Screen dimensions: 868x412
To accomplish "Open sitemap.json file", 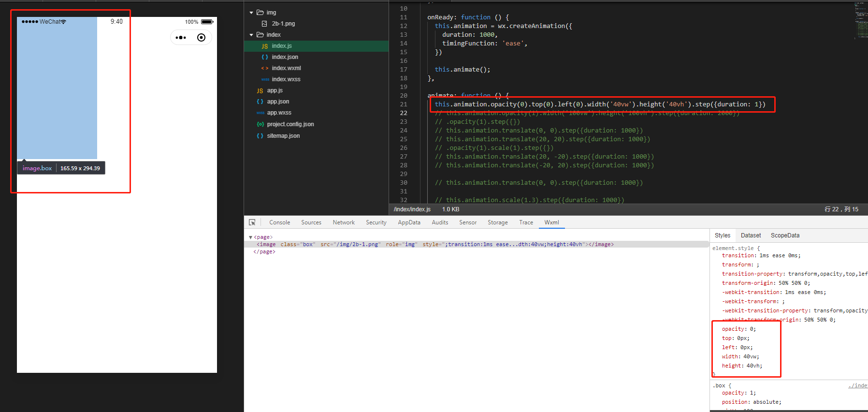I will (x=283, y=136).
